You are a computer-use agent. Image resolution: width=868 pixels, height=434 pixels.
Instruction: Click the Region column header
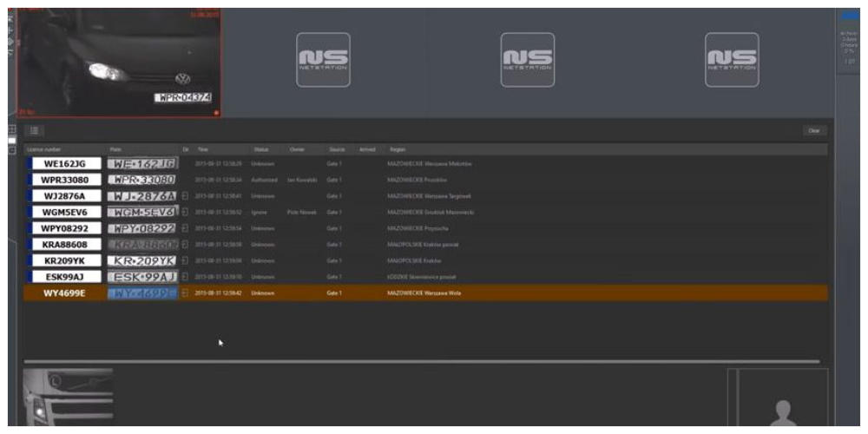click(x=398, y=149)
